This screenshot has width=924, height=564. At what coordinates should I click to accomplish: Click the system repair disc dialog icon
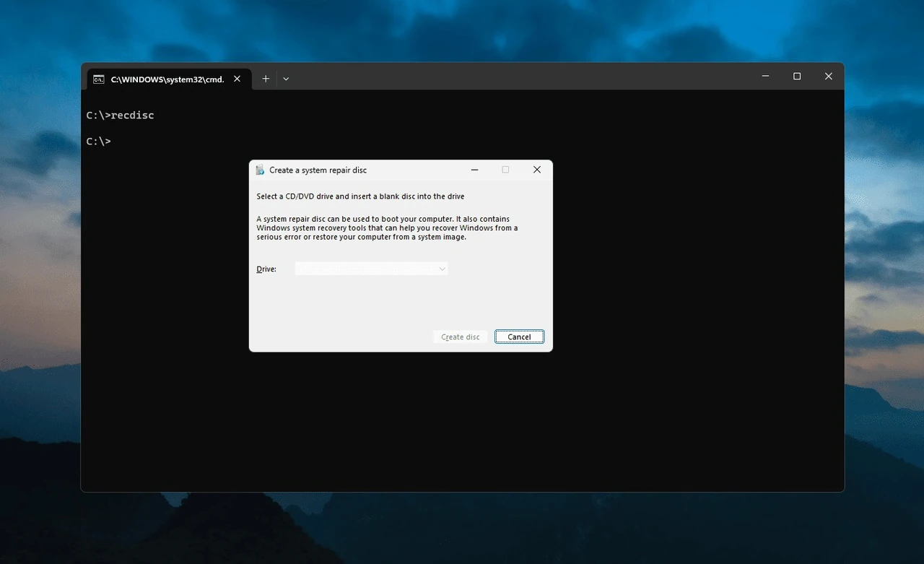pyautogui.click(x=260, y=170)
